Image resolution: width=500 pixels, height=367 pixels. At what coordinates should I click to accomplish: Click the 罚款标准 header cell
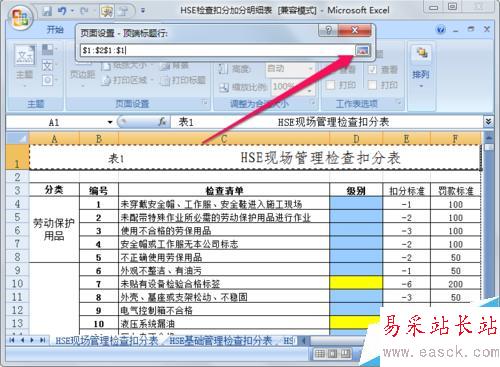click(x=456, y=190)
